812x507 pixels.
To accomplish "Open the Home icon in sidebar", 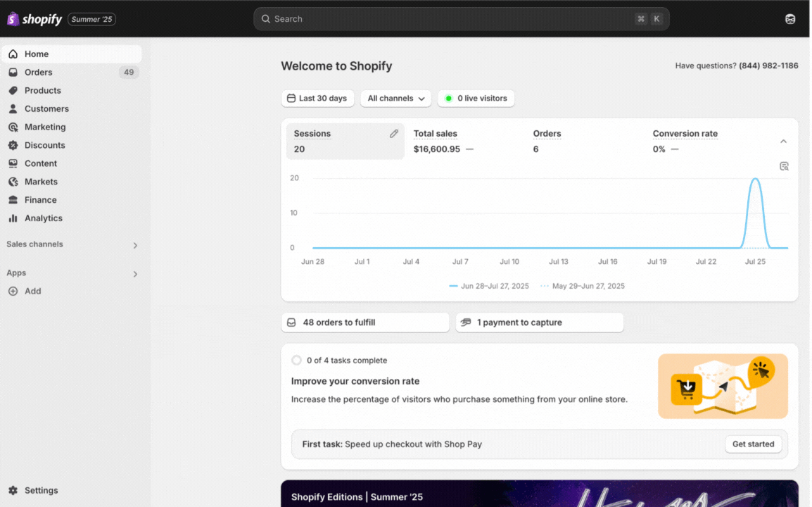I will 13,54.
